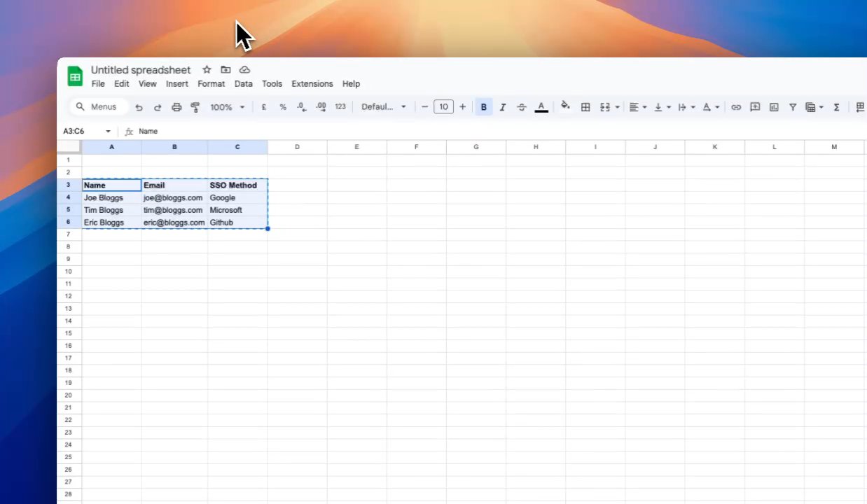Toggle Bold formatting
The height and width of the screenshot is (504, 867).
pos(483,107)
